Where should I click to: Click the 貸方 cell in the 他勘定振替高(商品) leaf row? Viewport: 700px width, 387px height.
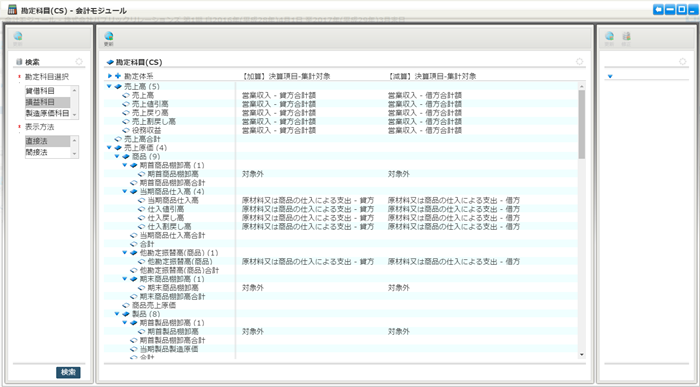[x=308, y=262]
